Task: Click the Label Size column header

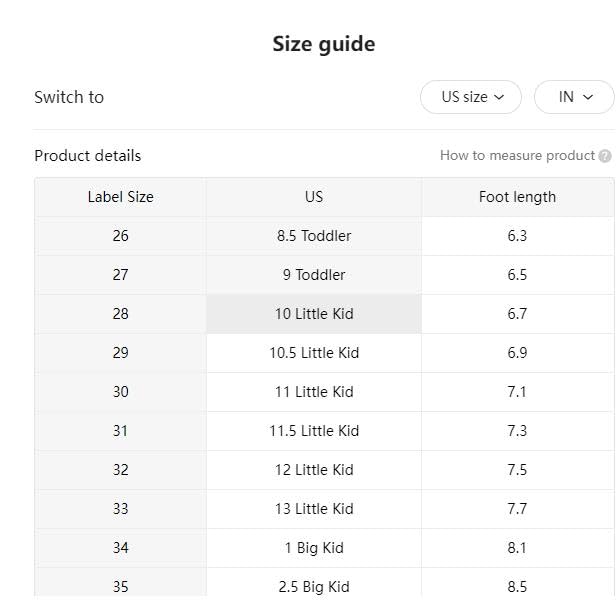Action: [121, 197]
